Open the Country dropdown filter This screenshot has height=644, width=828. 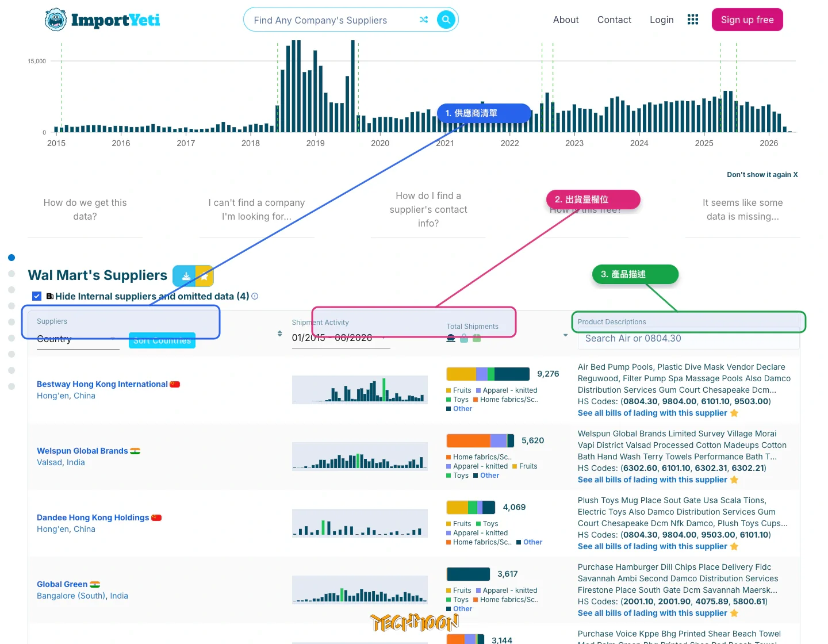point(78,339)
